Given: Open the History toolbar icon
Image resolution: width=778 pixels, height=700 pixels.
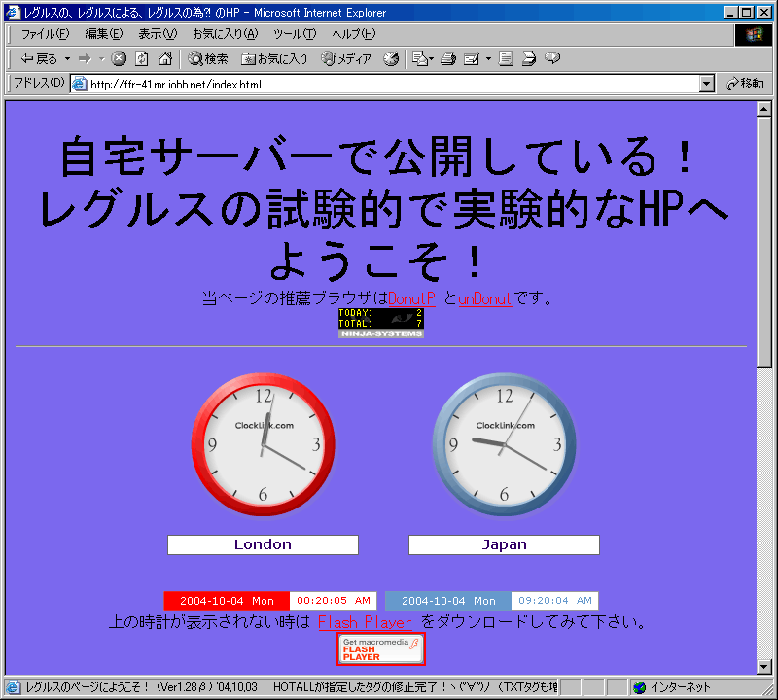Looking at the screenshot, I should [x=391, y=59].
